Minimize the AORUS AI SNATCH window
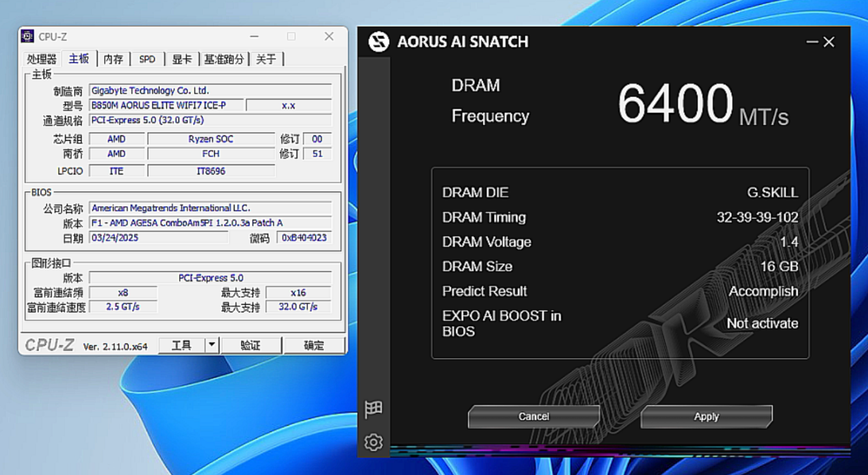The image size is (868, 475). click(x=812, y=42)
